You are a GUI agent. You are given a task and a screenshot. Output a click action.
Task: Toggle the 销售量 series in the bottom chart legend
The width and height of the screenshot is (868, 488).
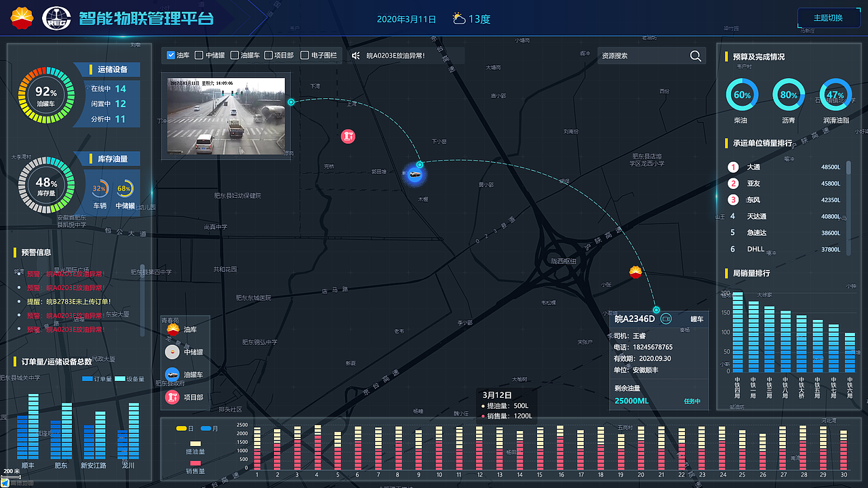pyautogui.click(x=195, y=466)
